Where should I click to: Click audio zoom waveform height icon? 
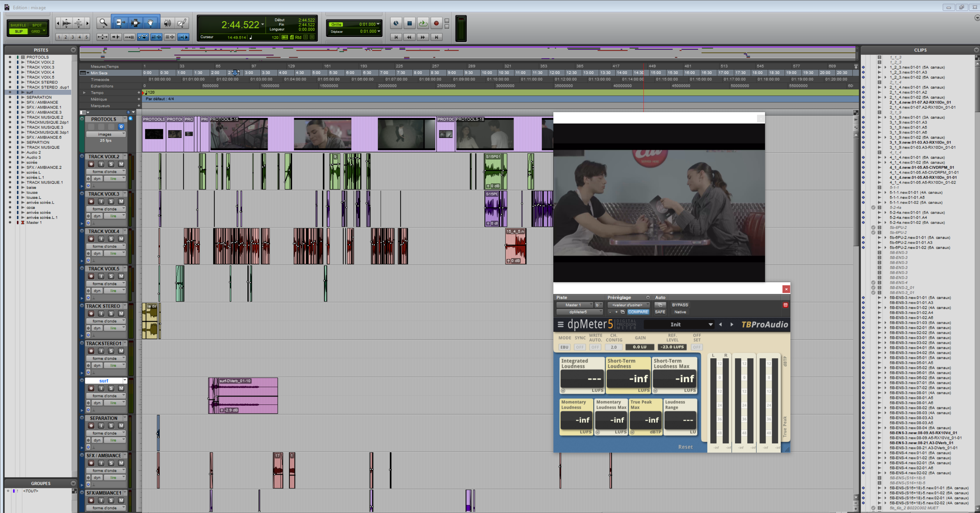point(67,24)
